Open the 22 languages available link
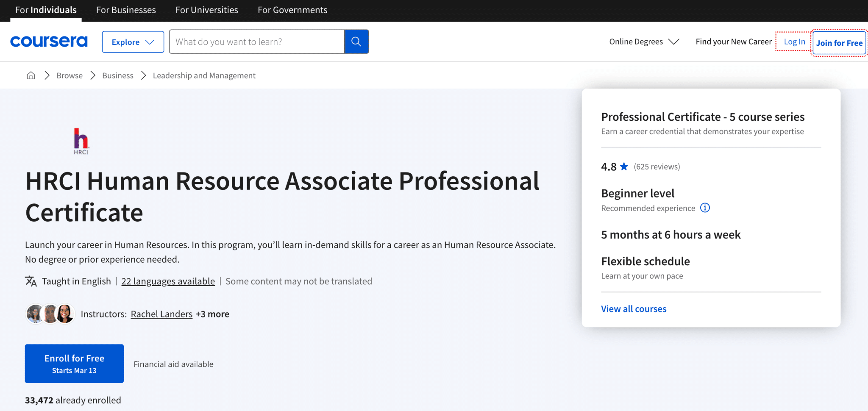The width and height of the screenshot is (868, 411). tap(168, 281)
